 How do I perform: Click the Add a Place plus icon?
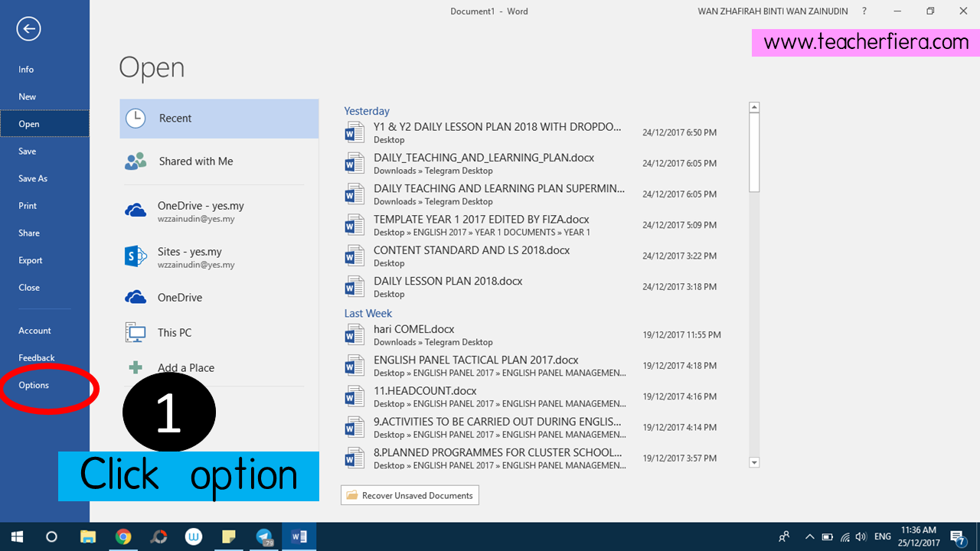click(x=136, y=367)
